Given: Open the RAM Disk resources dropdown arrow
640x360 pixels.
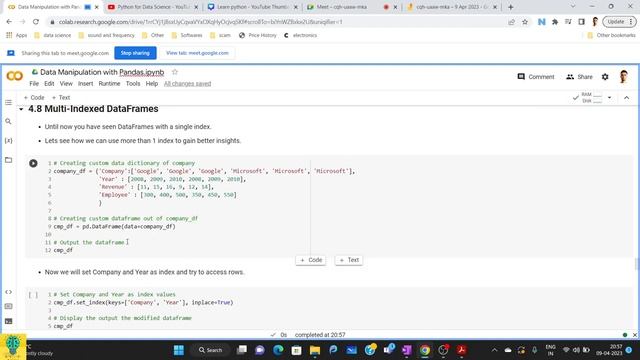Looking at the screenshot, I should point(609,98).
